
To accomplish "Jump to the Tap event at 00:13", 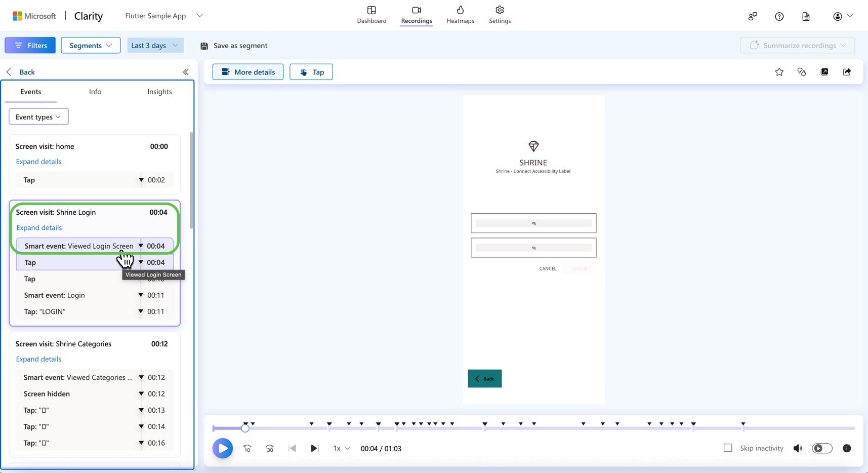I will point(95,410).
